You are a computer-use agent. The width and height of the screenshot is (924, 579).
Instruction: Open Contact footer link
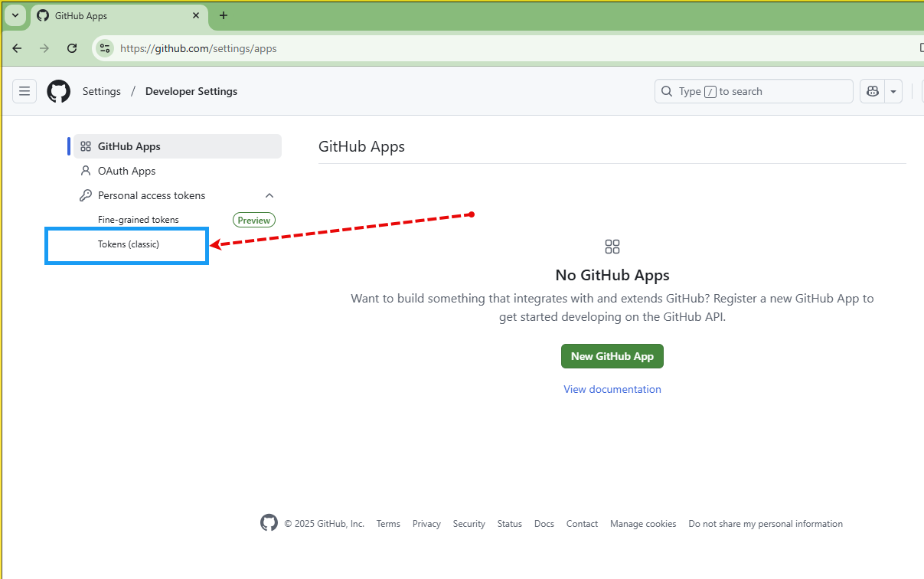click(x=582, y=524)
